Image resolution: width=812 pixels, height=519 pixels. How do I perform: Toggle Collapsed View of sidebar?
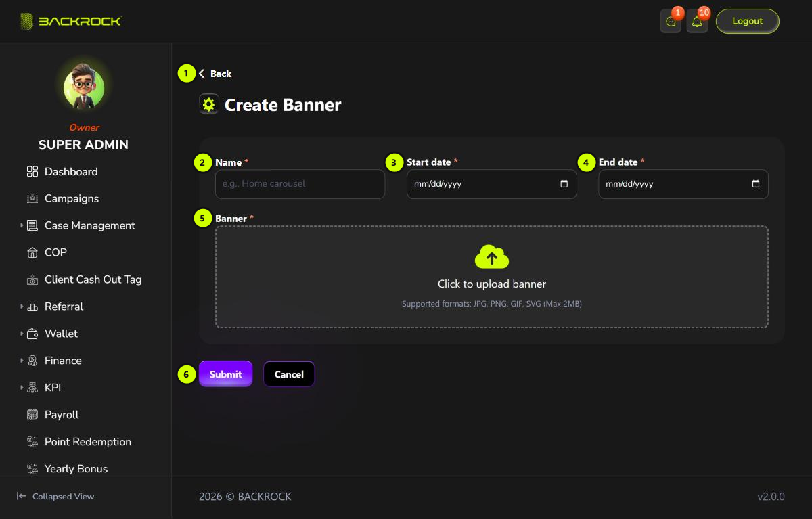pyautogui.click(x=55, y=497)
